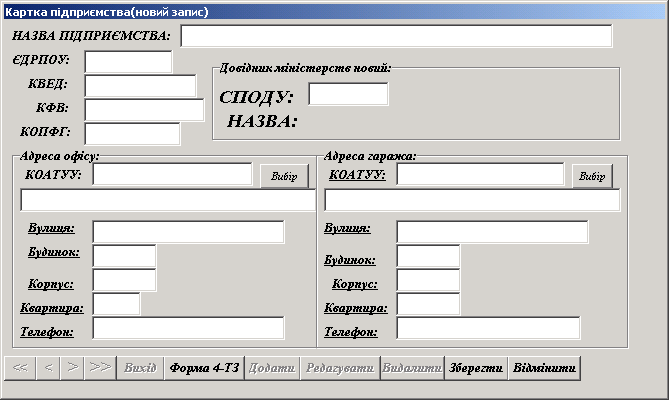Click the Вихід button

coord(140,368)
